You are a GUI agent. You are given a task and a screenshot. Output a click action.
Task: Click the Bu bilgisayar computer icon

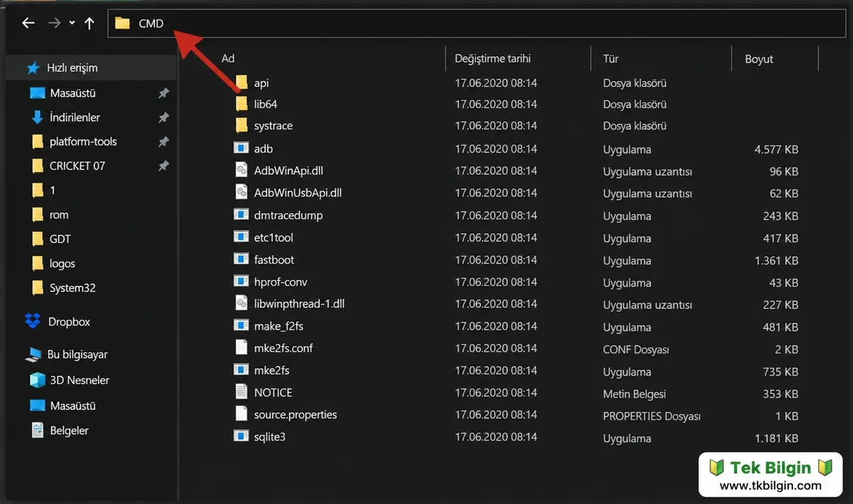pyautogui.click(x=33, y=355)
